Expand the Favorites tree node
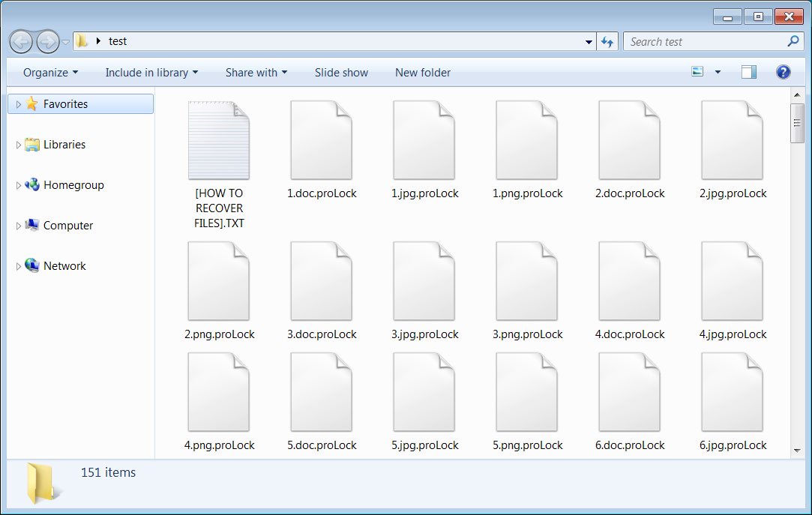The width and height of the screenshot is (812, 515). coord(19,104)
